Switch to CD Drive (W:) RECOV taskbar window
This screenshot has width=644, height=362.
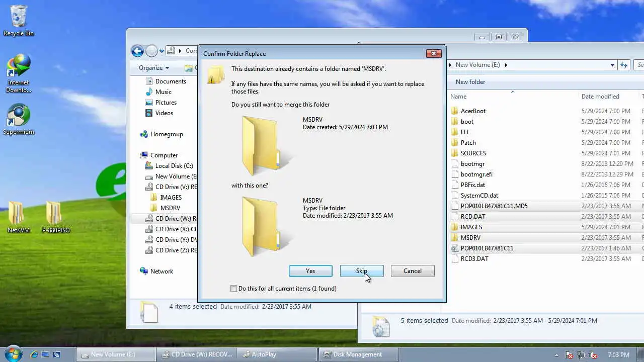[x=196, y=354]
